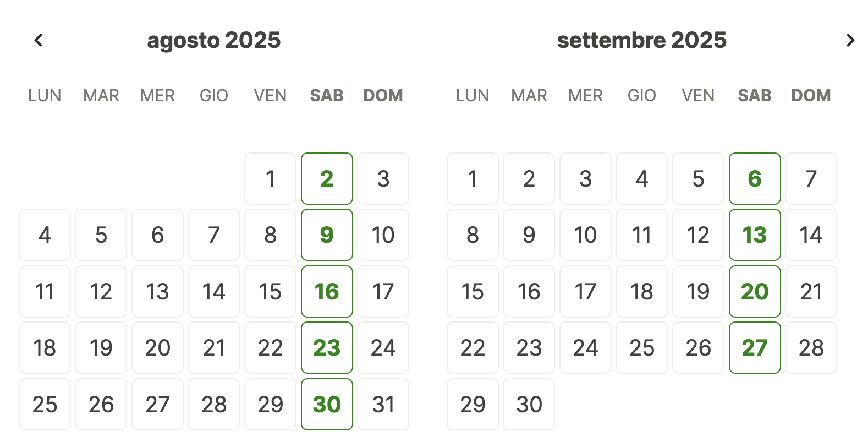Select 30 settembre in the last row

pos(529,404)
